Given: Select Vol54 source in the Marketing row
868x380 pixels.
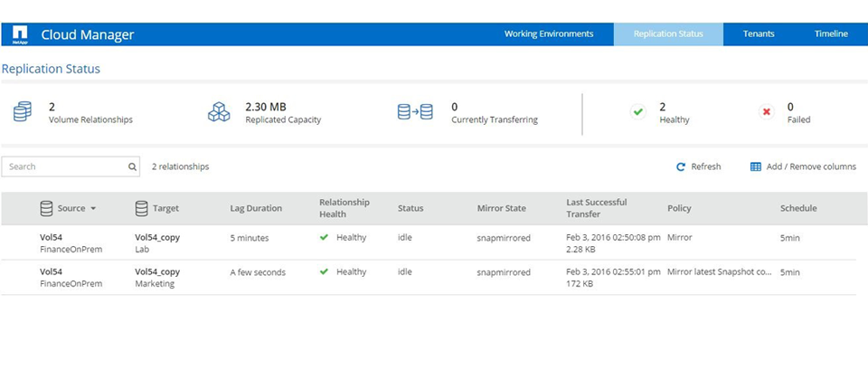Looking at the screenshot, I should [51, 272].
